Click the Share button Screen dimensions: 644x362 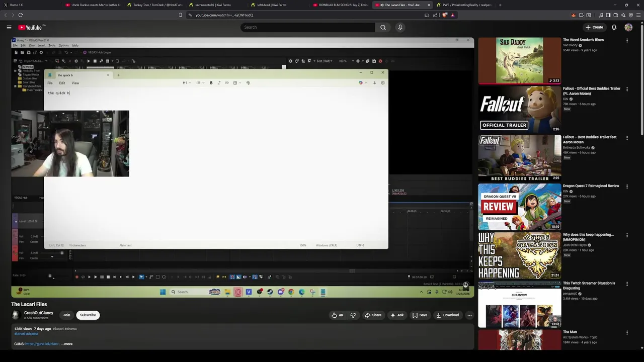click(x=373, y=315)
